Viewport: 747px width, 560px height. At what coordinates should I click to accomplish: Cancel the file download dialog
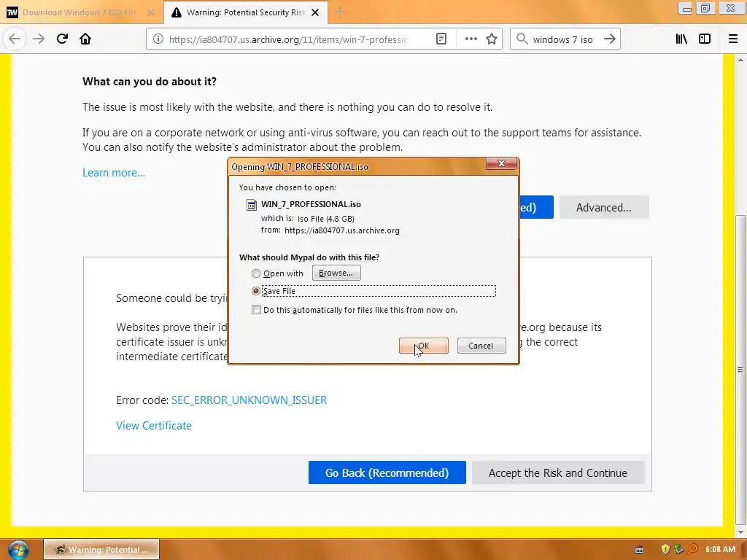(x=481, y=346)
